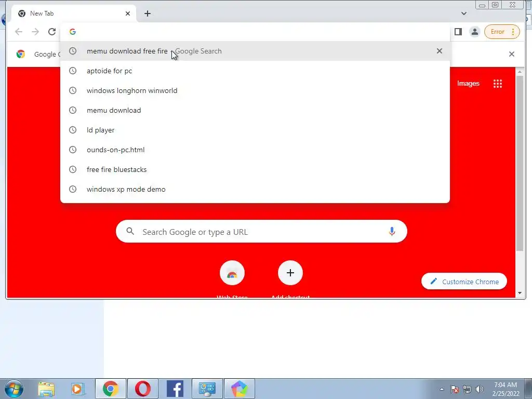This screenshot has width=532, height=399.
Task: Select suggestion 'memu download'
Action: [x=255, y=110]
